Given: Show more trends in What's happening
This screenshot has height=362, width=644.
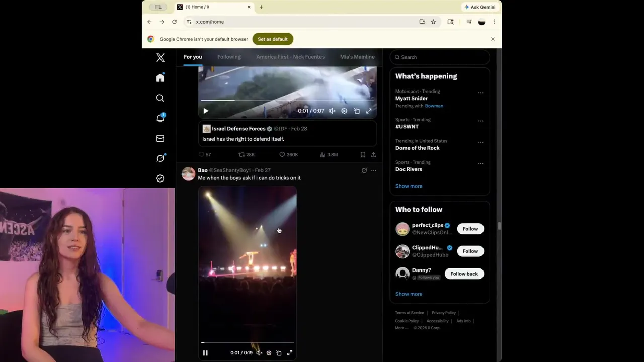Looking at the screenshot, I should [409, 186].
